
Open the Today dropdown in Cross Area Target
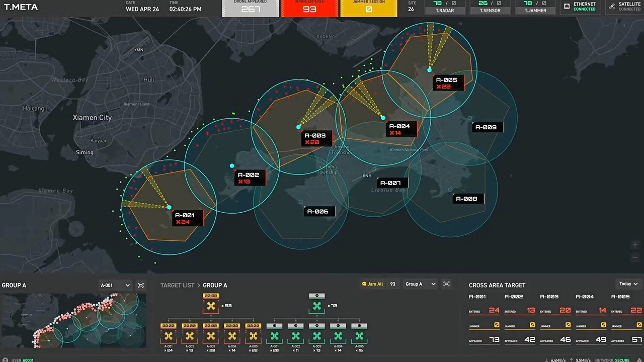[x=628, y=284]
